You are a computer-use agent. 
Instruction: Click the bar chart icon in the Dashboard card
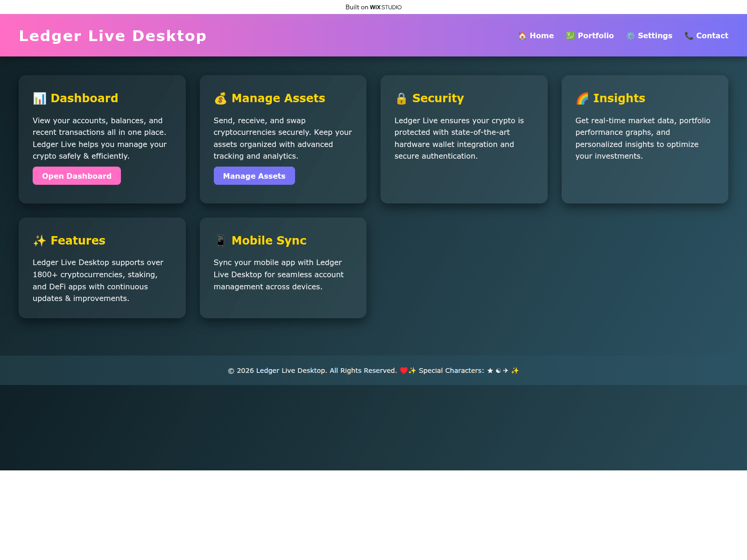[40, 98]
